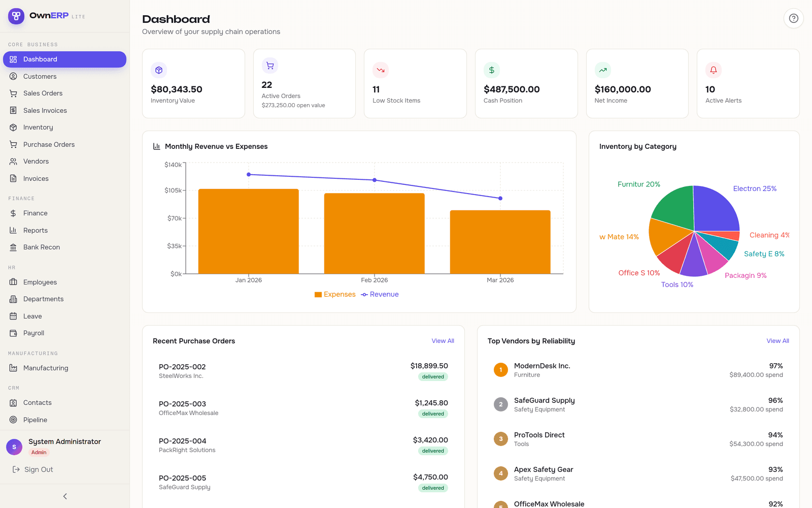The height and width of the screenshot is (508, 812).
Task: Collapse the sidebar with the chevron arrow
Action: 65,496
